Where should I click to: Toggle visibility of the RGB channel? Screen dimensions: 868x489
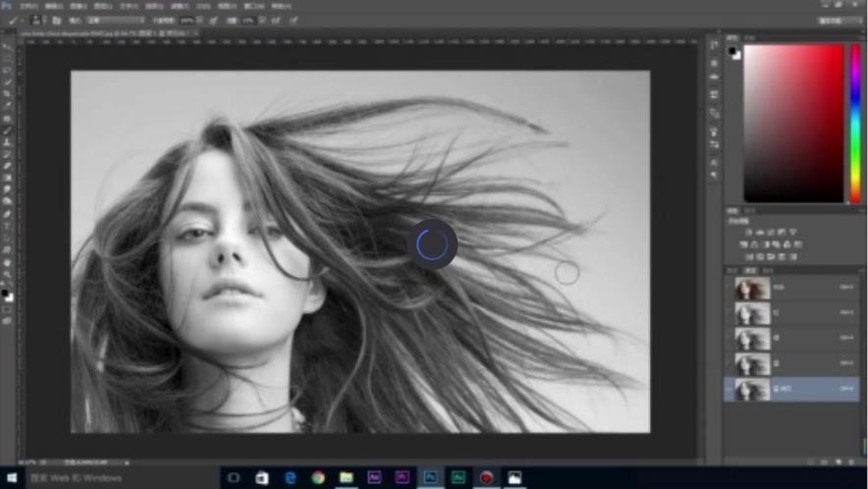tap(730, 289)
